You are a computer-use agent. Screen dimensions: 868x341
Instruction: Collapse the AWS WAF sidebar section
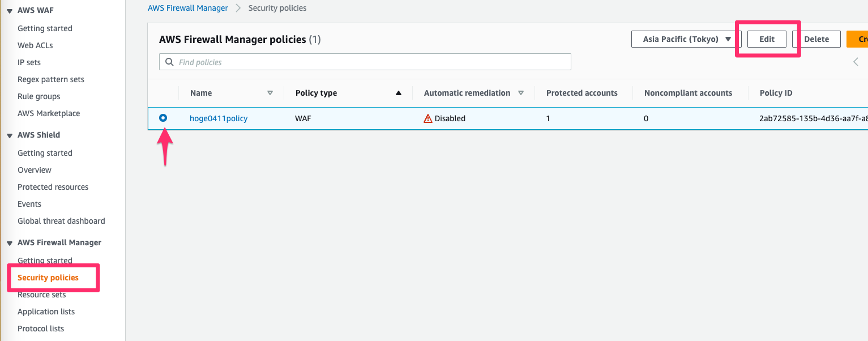tap(10, 10)
